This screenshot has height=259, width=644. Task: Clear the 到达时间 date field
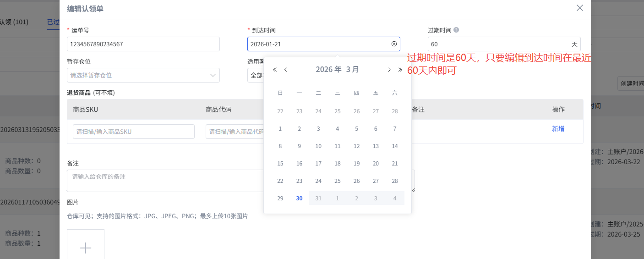tap(394, 44)
